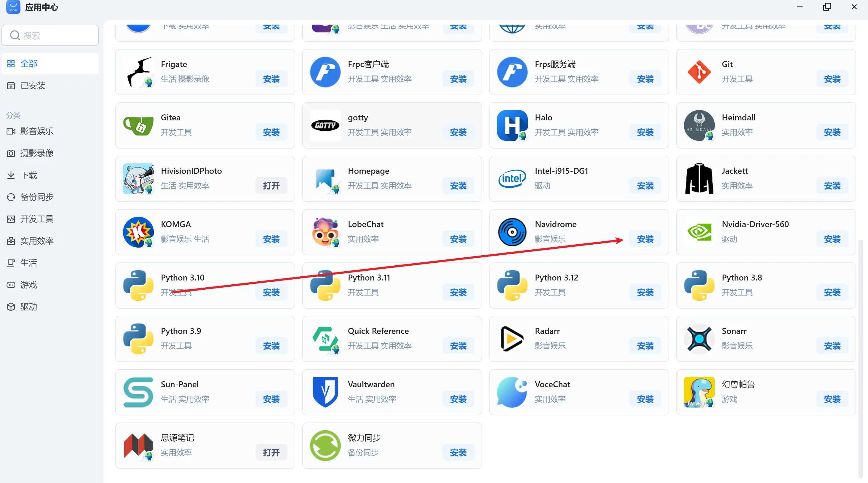Open the 生活 category

(x=50, y=263)
